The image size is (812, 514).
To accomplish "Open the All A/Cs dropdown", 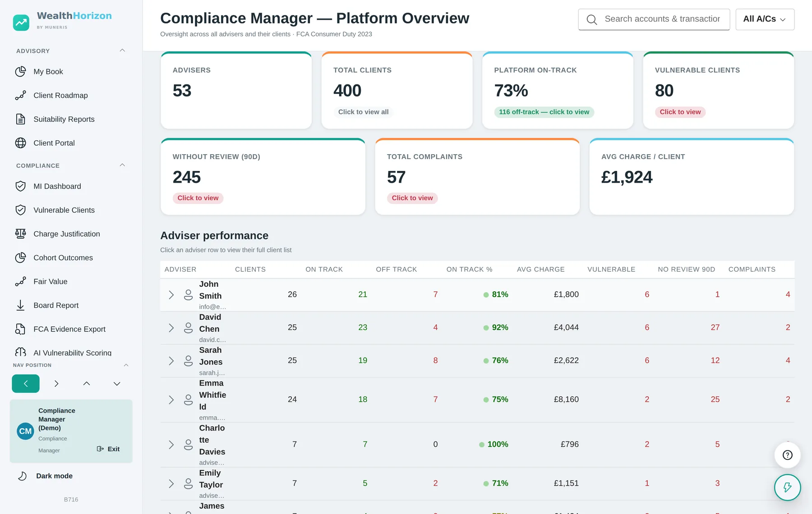I will point(765,19).
